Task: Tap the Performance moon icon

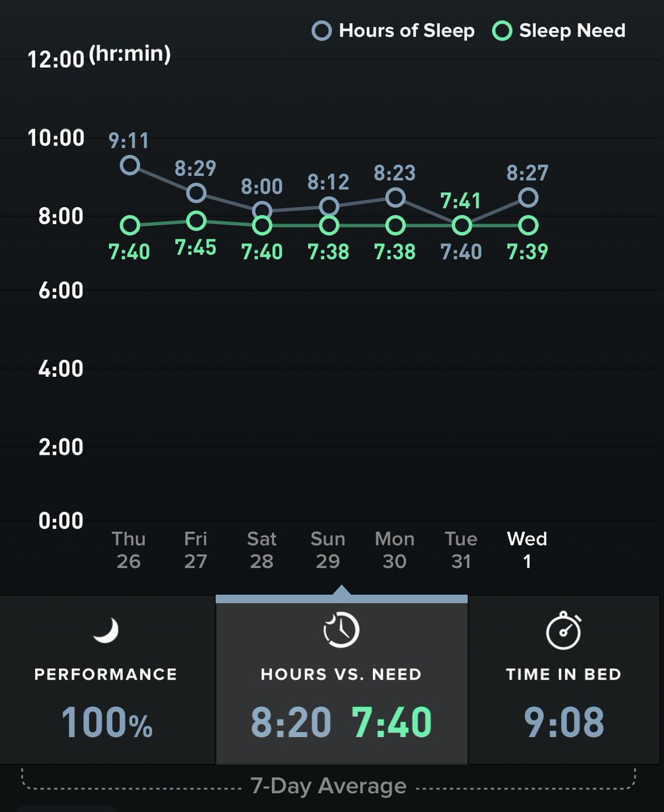Action: pyautogui.click(x=106, y=631)
